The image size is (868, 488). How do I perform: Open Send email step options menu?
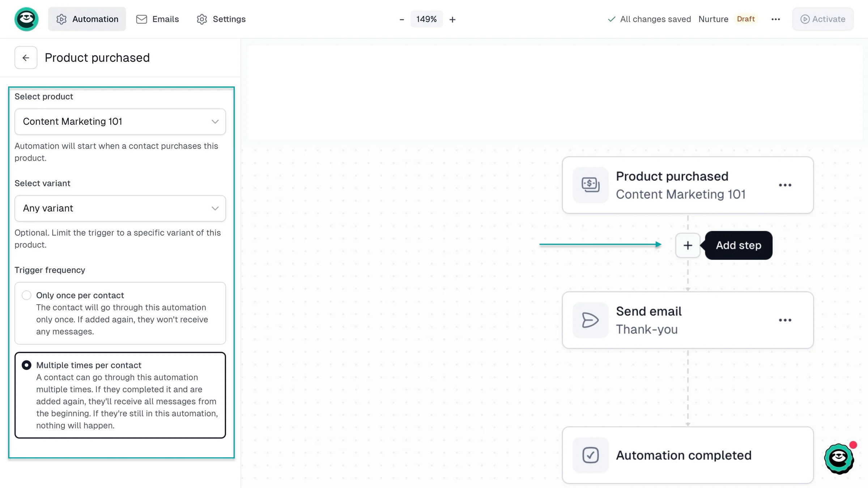pos(785,320)
